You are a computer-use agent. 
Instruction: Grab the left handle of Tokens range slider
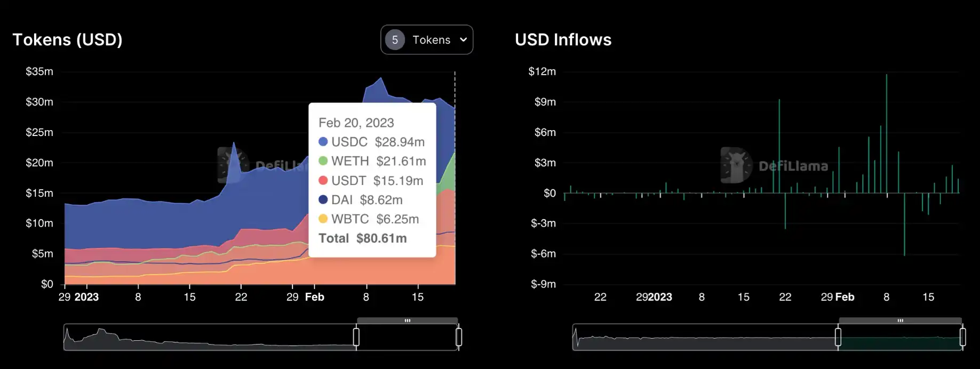click(356, 337)
